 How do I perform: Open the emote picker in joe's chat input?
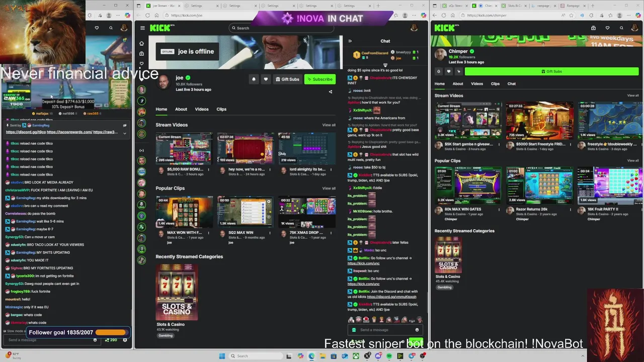pyautogui.click(x=417, y=330)
